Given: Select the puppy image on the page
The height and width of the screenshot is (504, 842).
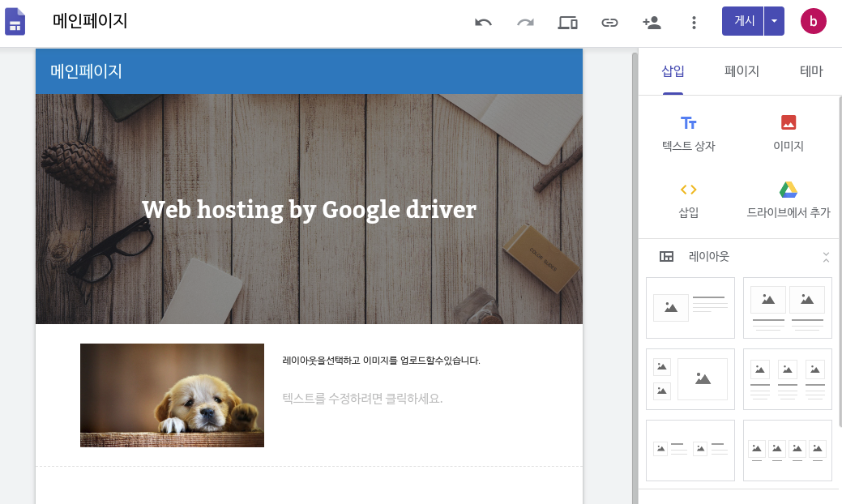Looking at the screenshot, I should (172, 395).
